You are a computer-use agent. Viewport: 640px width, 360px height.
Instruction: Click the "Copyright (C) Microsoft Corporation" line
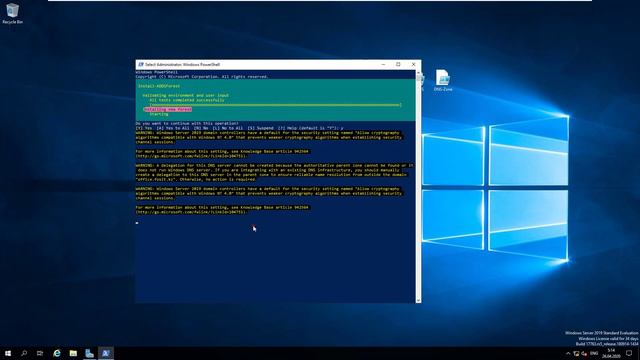point(202,77)
